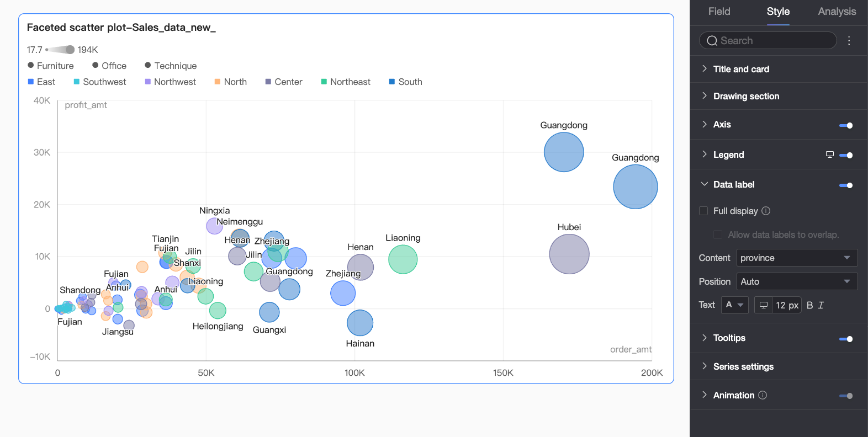Turn off the Axis toggle

point(846,125)
